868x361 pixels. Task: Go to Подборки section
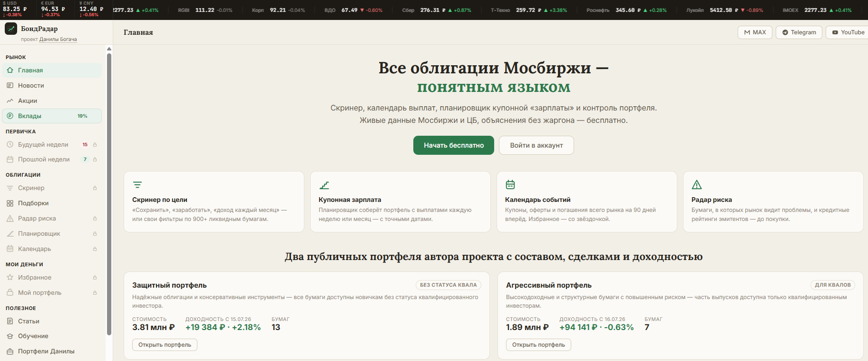[x=52, y=203]
